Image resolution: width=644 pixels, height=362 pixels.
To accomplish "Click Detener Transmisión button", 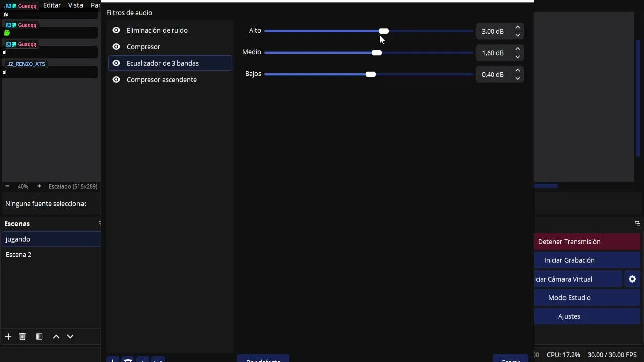I will click(x=587, y=242).
